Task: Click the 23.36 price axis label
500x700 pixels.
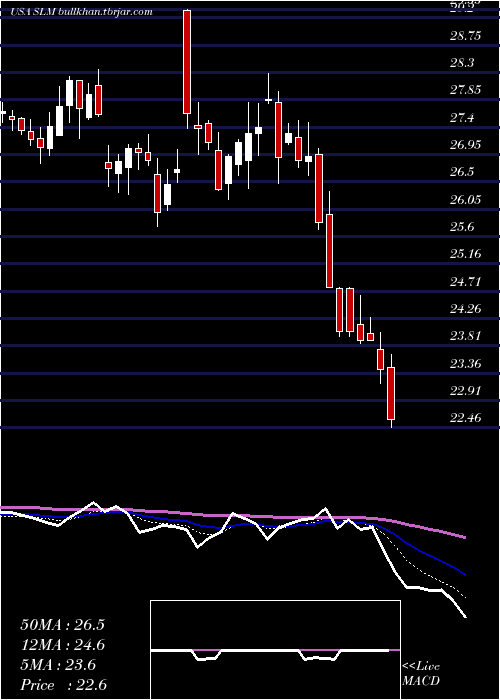Action: tap(466, 364)
